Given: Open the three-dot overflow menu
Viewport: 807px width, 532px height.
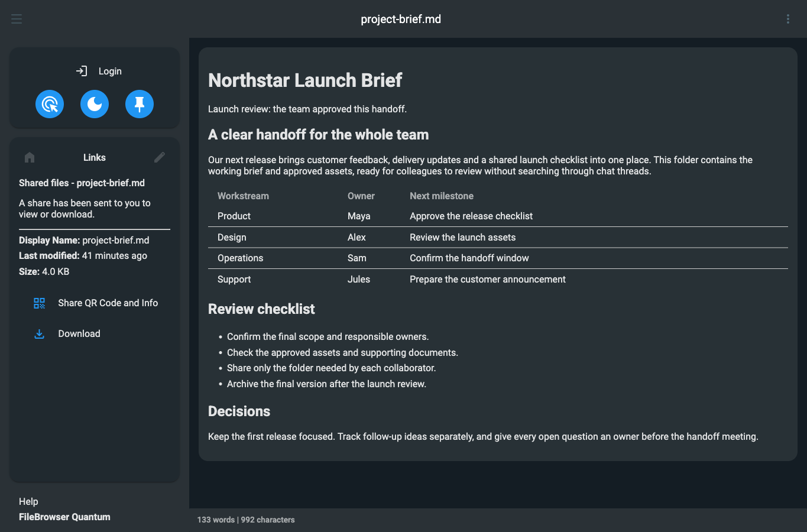Looking at the screenshot, I should pos(788,19).
